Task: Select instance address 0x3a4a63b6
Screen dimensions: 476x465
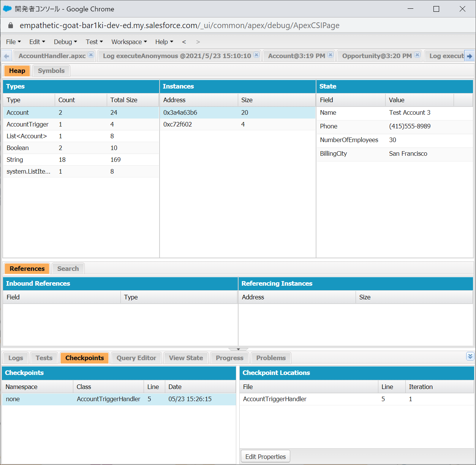Action: pyautogui.click(x=238, y=112)
